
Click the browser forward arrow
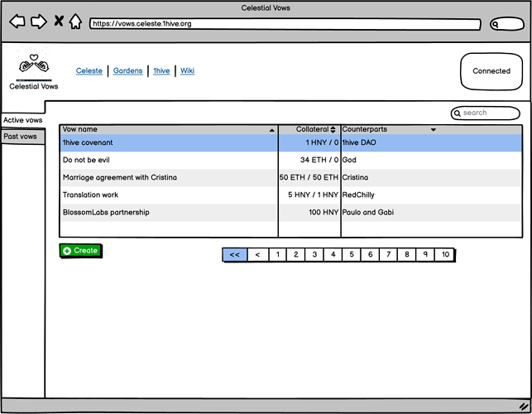click(x=38, y=22)
